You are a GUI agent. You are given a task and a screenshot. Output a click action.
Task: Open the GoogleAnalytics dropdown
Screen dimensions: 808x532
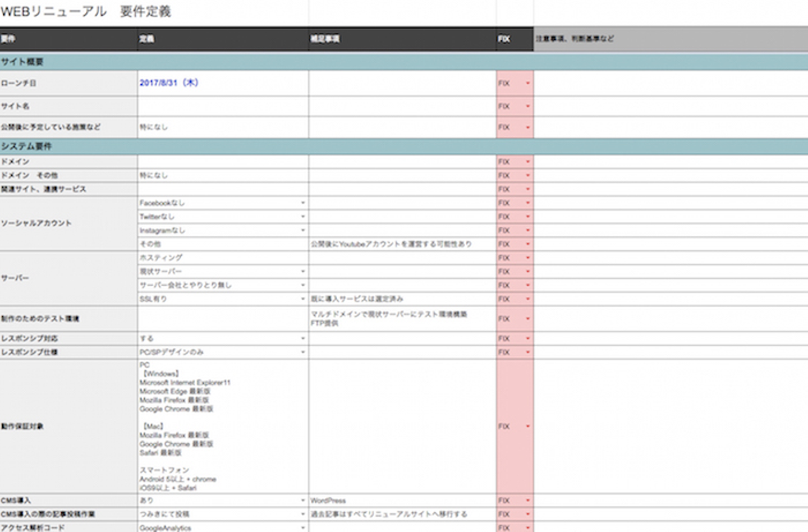(x=303, y=528)
